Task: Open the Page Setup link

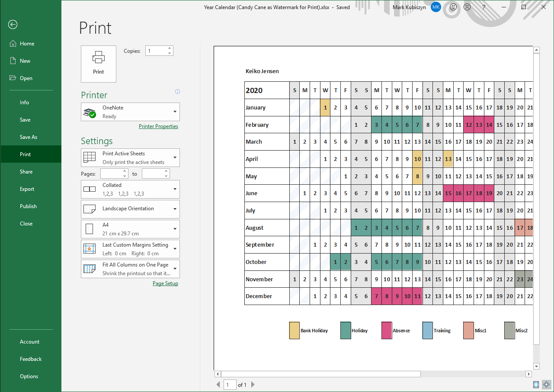Action: click(x=165, y=283)
